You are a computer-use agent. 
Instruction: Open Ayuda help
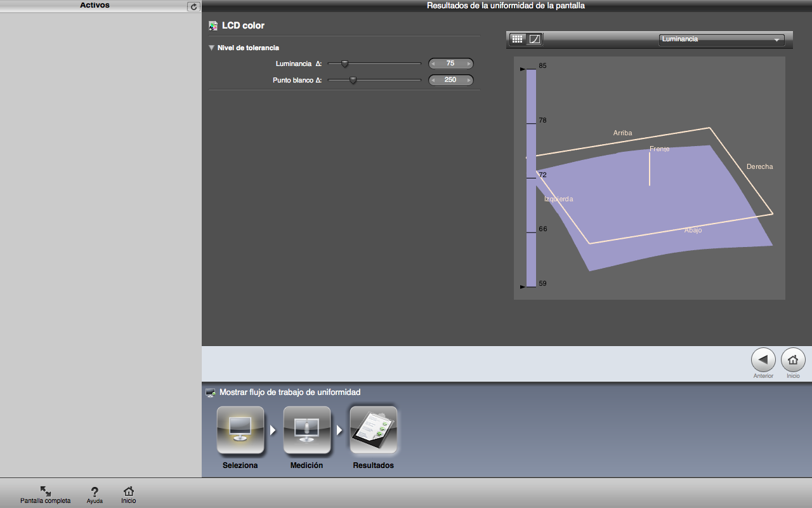[x=95, y=495]
